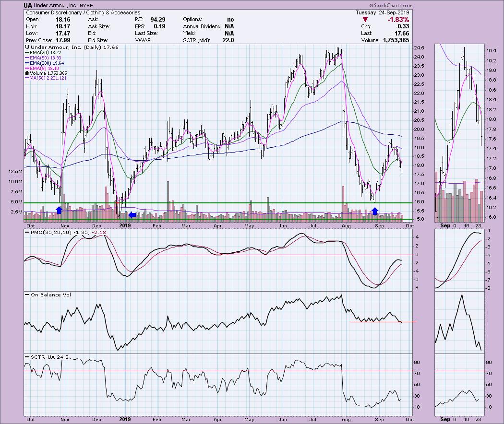Click the 12.5M volume axis label

15,172
